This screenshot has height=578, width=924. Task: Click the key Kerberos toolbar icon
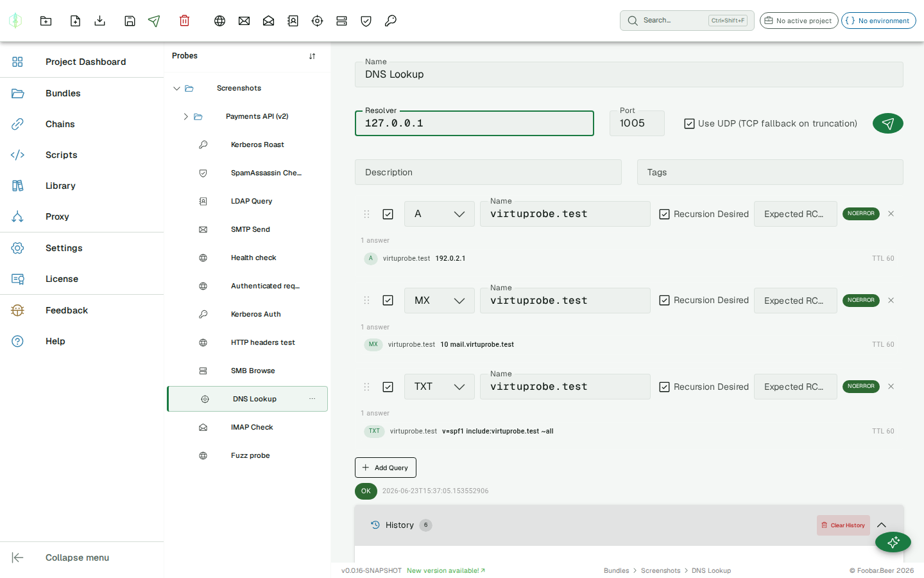[390, 21]
